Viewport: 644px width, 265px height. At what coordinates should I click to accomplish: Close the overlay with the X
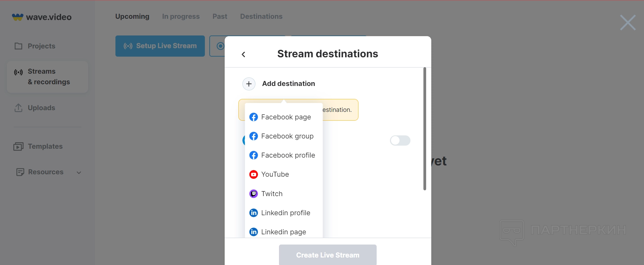[628, 23]
